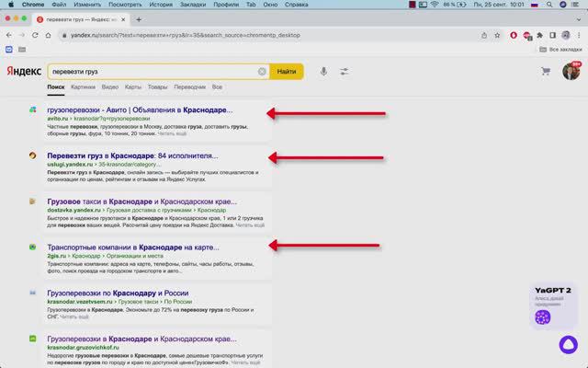Viewport: 588px width, 368px height.
Task: Open the Apple menu
Action: pos(11,5)
